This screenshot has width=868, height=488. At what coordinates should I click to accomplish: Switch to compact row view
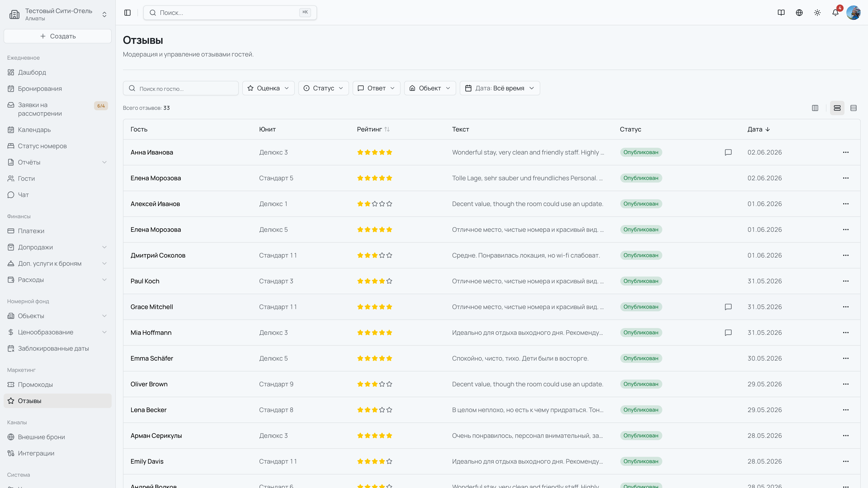pos(854,108)
